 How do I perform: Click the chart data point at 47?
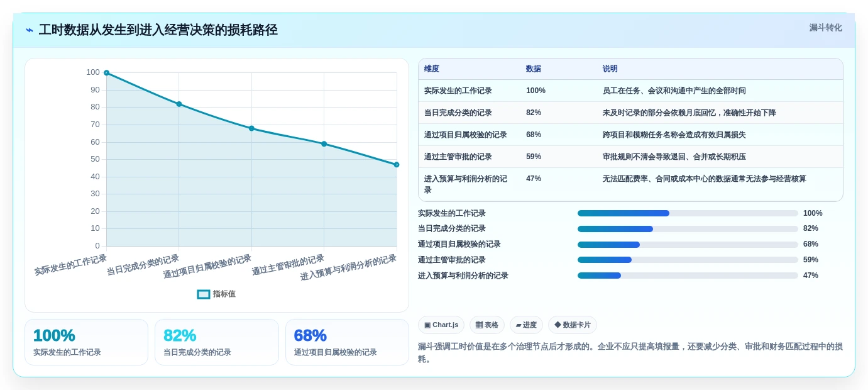pos(397,165)
